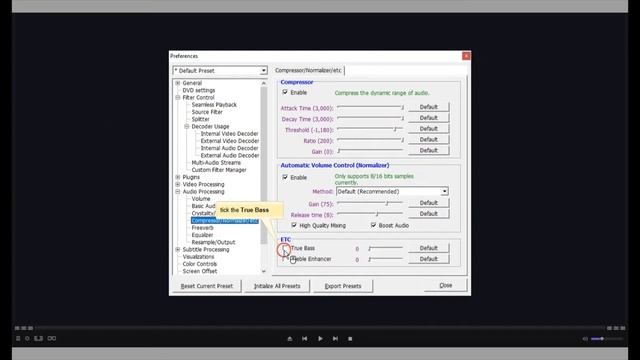
Task: Click the Initialize All Presets button
Action: click(277, 286)
